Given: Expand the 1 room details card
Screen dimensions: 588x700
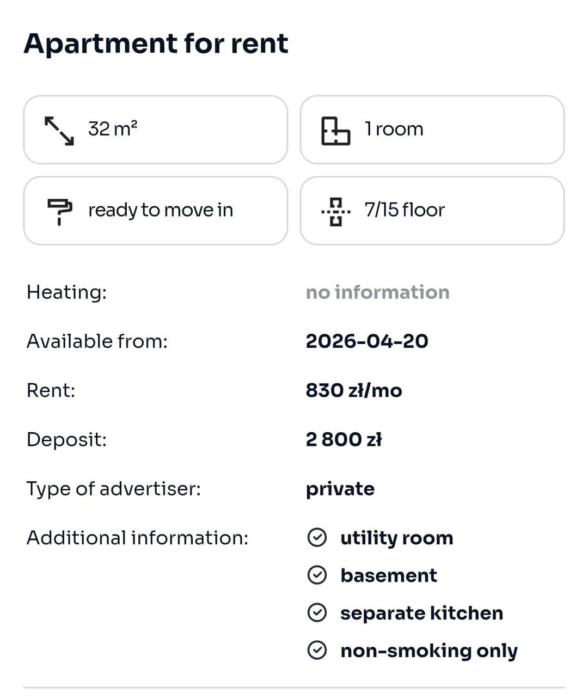Looking at the screenshot, I should 432,130.
